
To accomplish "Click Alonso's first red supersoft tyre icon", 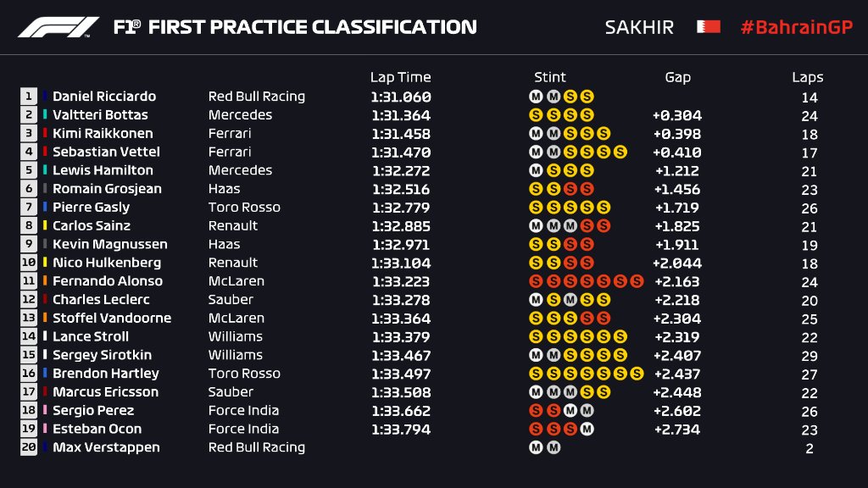I will pos(536,281).
